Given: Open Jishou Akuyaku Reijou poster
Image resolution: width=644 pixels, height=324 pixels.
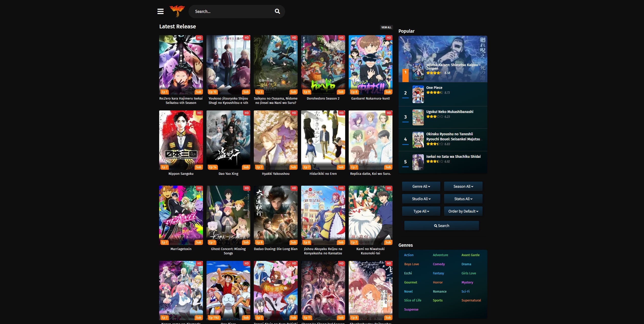Looking at the screenshot, I should tap(323, 215).
